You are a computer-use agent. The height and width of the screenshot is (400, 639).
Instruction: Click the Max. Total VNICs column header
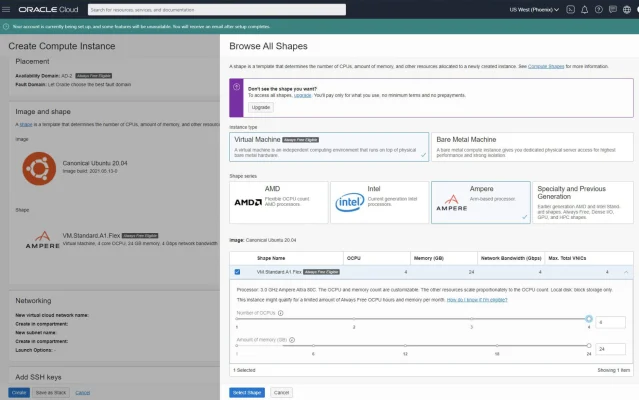tap(567, 258)
